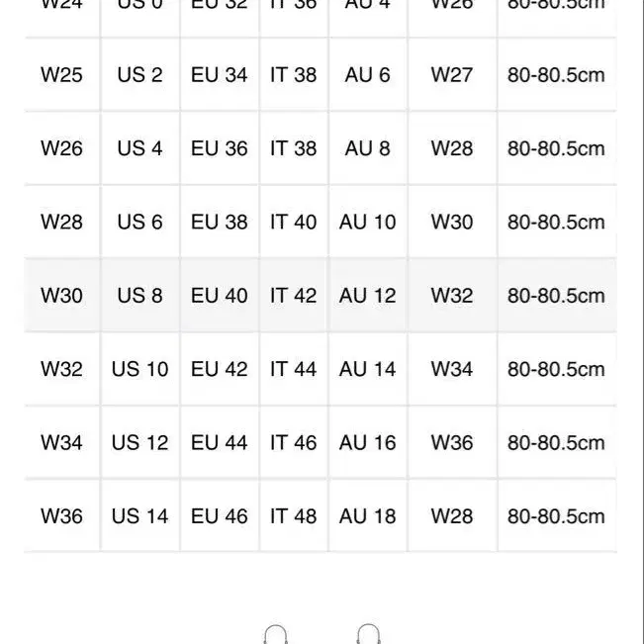644x644 pixels.
Task: Select the highlighted W30 row's US 8 cell
Action: pyautogui.click(x=140, y=296)
